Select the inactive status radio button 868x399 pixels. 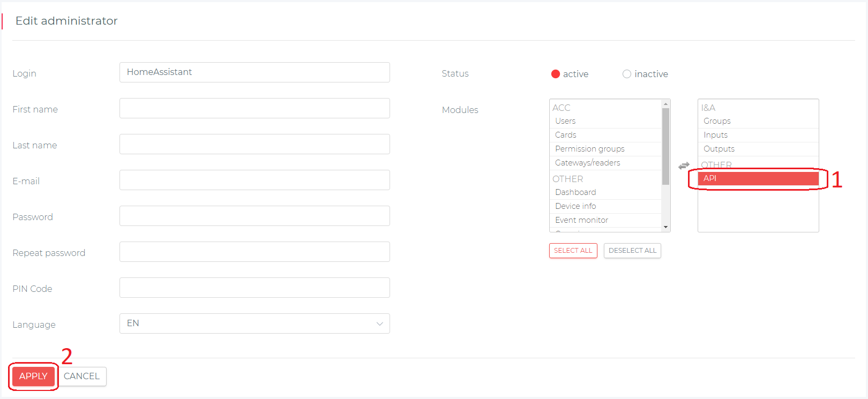click(626, 74)
